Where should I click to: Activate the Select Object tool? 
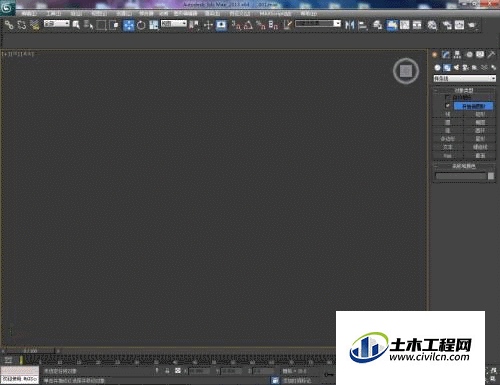(76, 25)
